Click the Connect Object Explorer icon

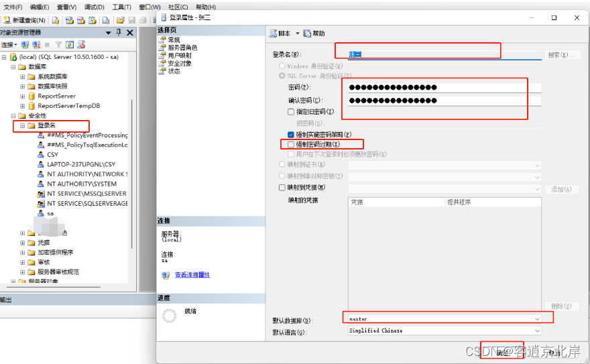tap(25, 45)
